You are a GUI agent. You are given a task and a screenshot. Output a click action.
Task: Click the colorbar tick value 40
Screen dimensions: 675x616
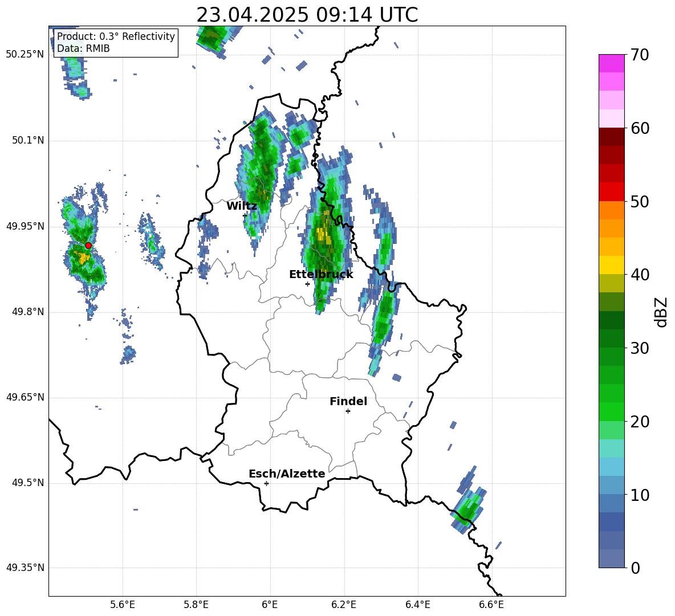640,275
